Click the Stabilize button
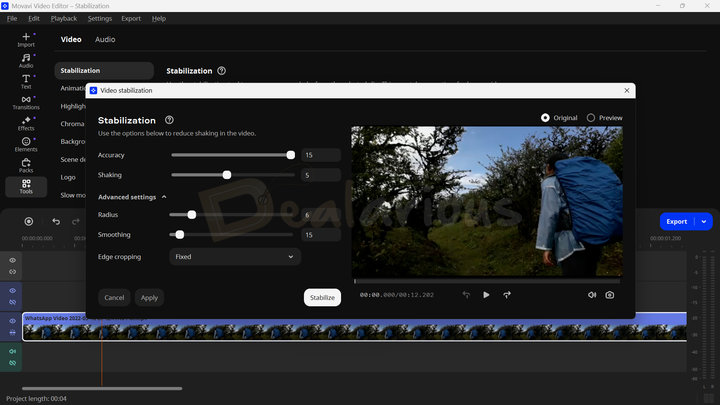Image resolution: width=720 pixels, height=405 pixels. pyautogui.click(x=322, y=297)
